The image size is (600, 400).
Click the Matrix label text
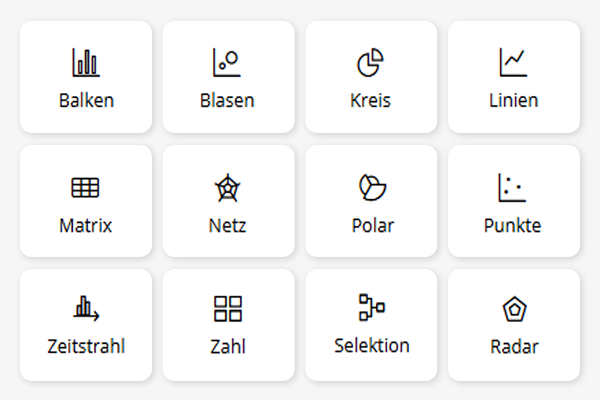[86, 225]
